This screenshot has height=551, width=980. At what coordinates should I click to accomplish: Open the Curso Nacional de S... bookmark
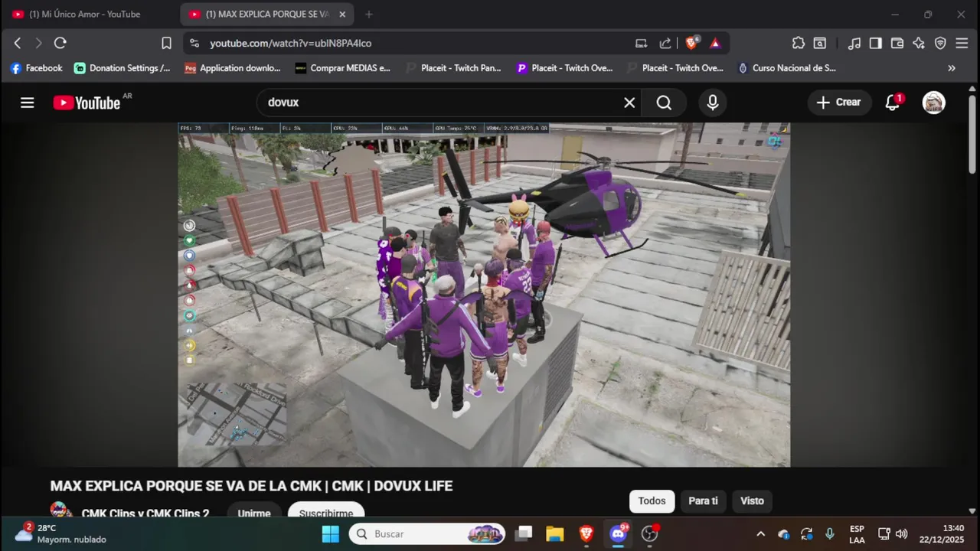pyautogui.click(x=786, y=68)
